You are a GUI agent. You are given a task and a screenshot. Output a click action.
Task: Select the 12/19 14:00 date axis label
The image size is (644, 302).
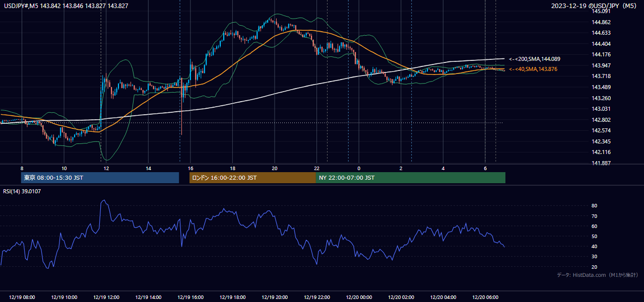click(148, 297)
